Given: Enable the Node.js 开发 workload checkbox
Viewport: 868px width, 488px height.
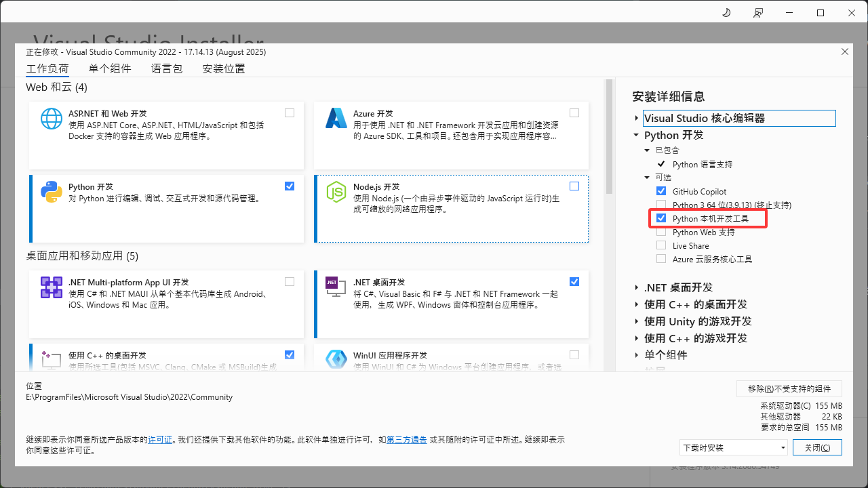Looking at the screenshot, I should pos(574,186).
